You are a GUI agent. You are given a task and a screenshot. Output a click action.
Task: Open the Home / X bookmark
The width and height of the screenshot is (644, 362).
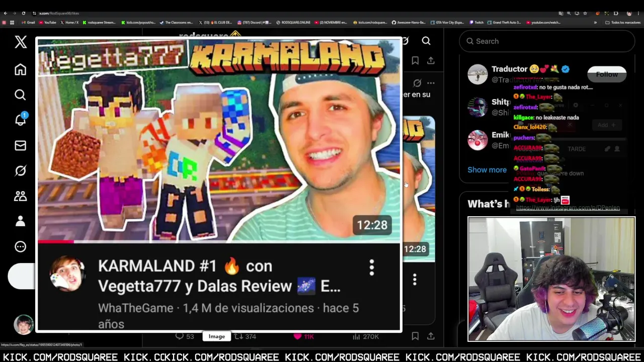click(69, 23)
